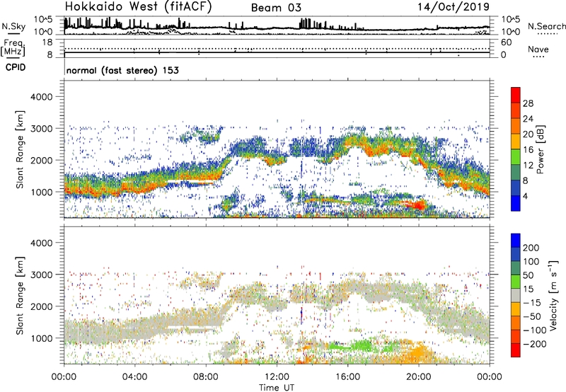Click the left '10^5' noise axis label
This screenshot has width=566, height=392.
point(43,20)
